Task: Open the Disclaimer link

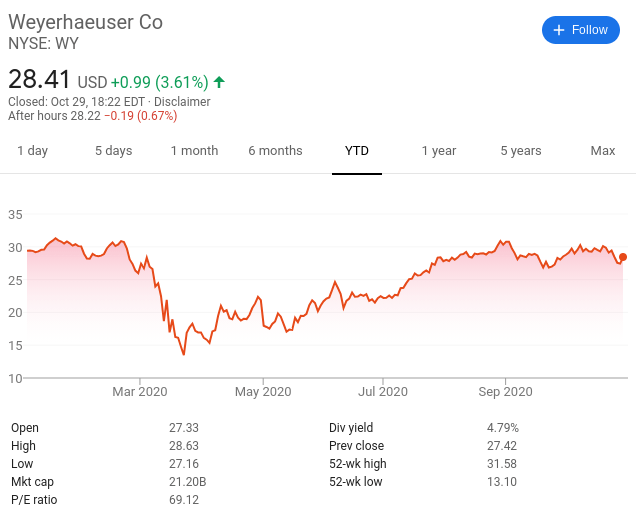Action: tap(182, 101)
